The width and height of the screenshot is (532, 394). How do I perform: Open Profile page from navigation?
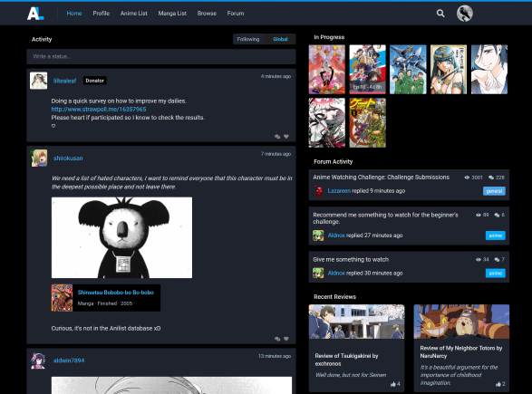102,14
